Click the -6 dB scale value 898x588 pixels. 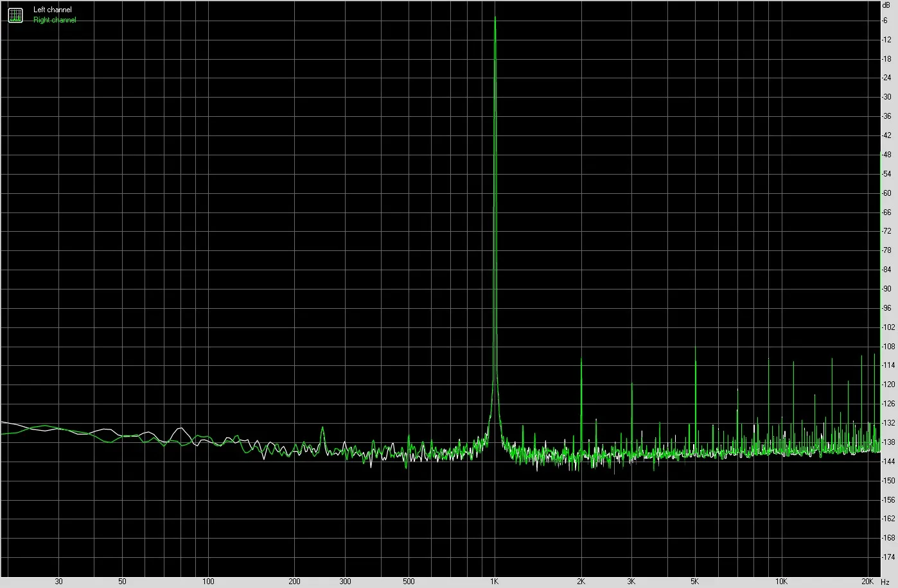885,21
